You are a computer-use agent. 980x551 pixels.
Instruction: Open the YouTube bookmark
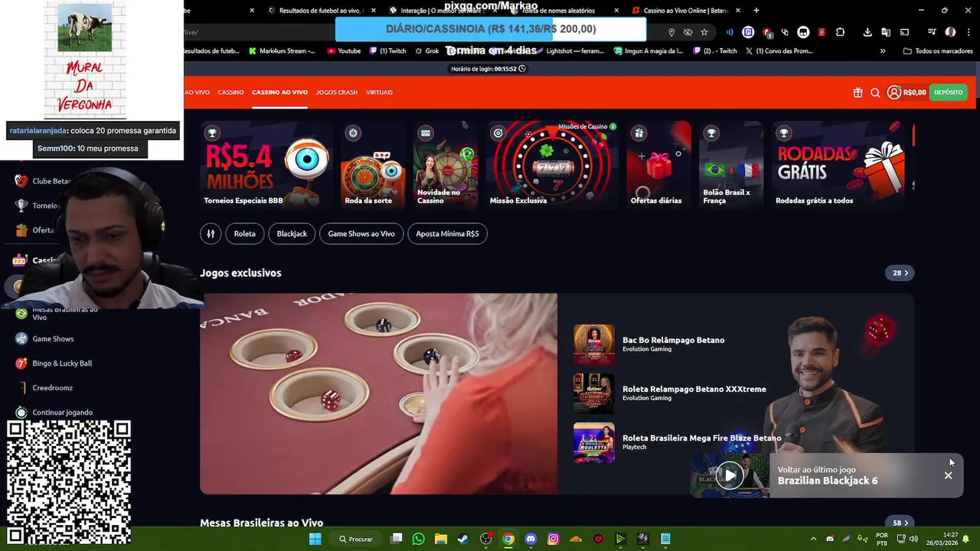[344, 51]
